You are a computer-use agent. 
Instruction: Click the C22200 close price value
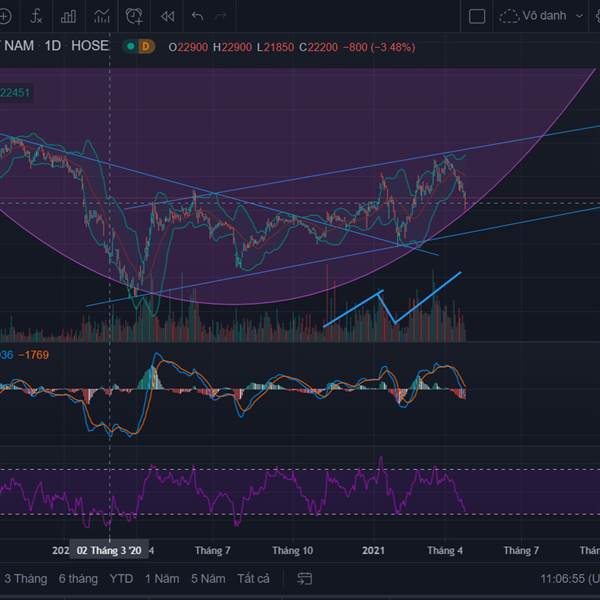point(318,47)
